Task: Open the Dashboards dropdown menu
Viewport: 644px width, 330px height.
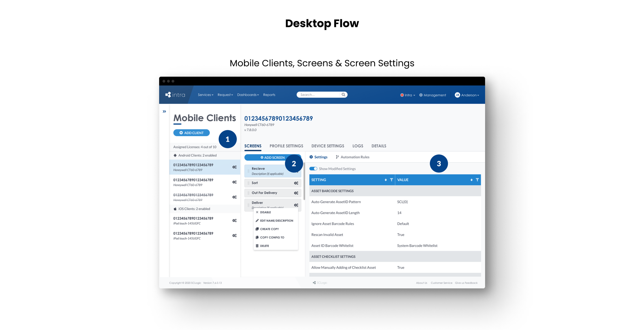Action: (248, 95)
